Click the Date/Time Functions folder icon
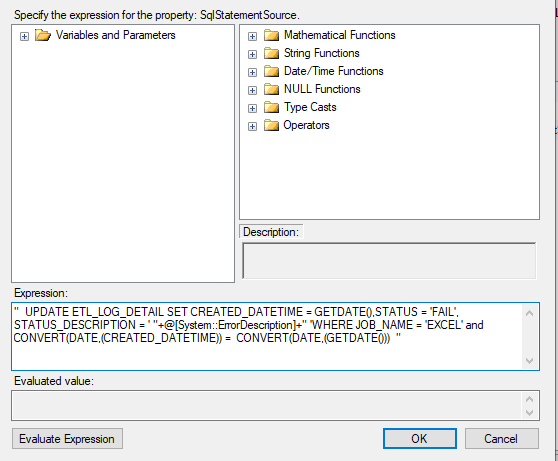This screenshot has height=461, width=558. [272, 71]
